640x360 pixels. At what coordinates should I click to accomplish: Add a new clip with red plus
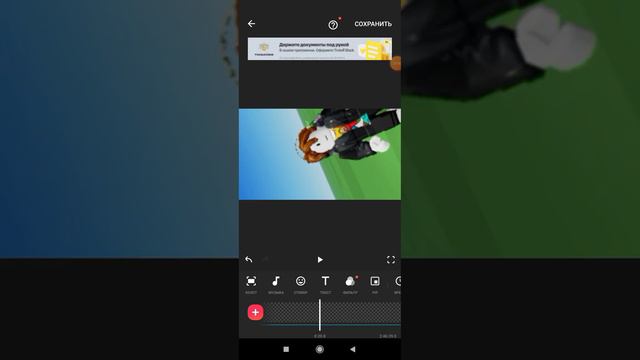pos(256,312)
